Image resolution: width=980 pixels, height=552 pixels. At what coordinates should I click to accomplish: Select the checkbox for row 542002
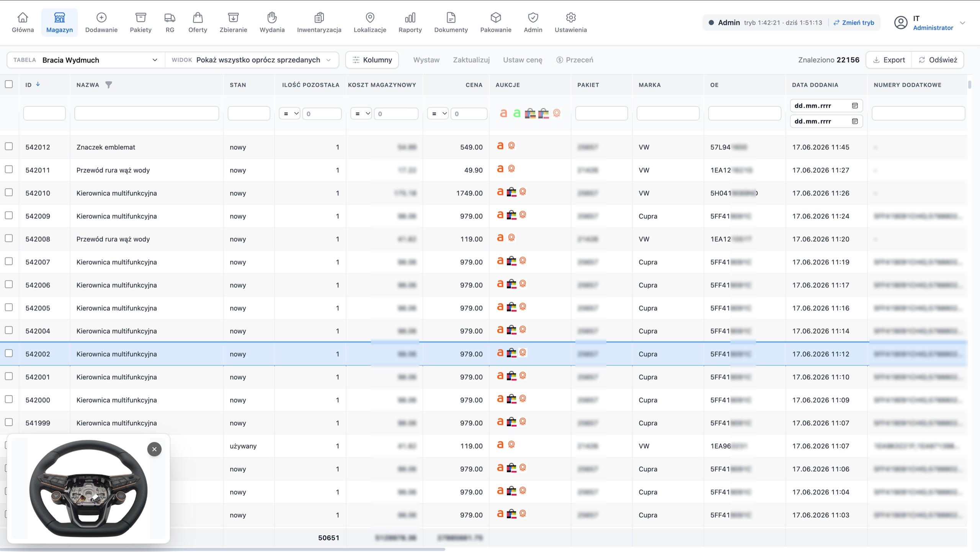point(9,353)
